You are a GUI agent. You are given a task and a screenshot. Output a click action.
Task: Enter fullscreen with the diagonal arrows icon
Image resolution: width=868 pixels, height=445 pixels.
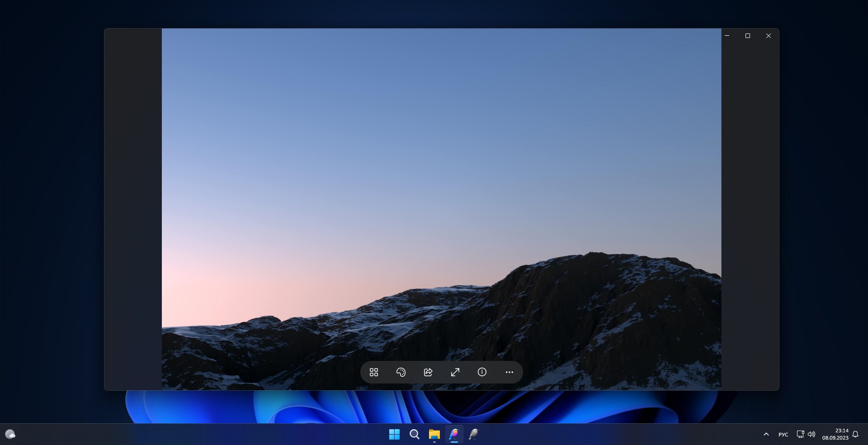455,372
